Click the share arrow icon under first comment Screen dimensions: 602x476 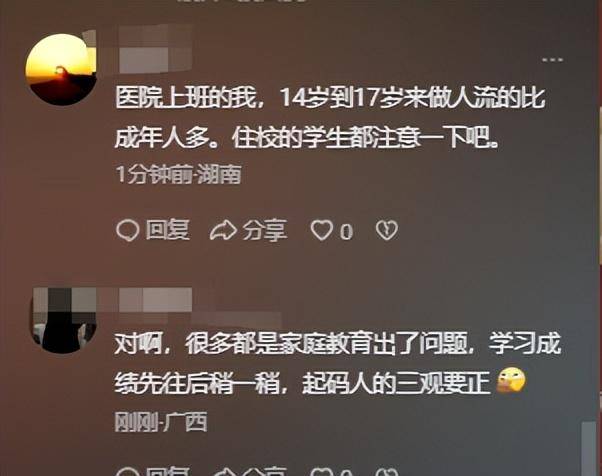click(223, 230)
